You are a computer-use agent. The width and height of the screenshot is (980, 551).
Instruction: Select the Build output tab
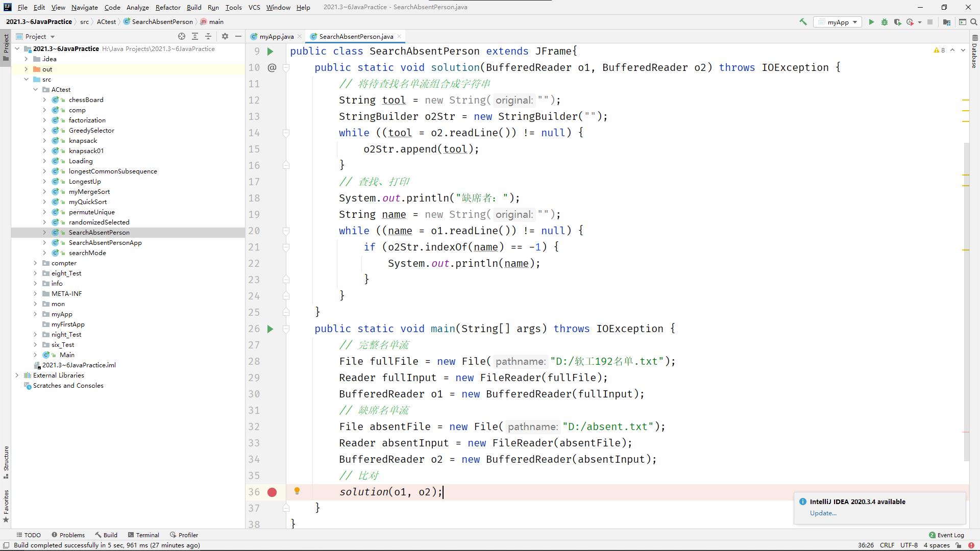pos(110,535)
